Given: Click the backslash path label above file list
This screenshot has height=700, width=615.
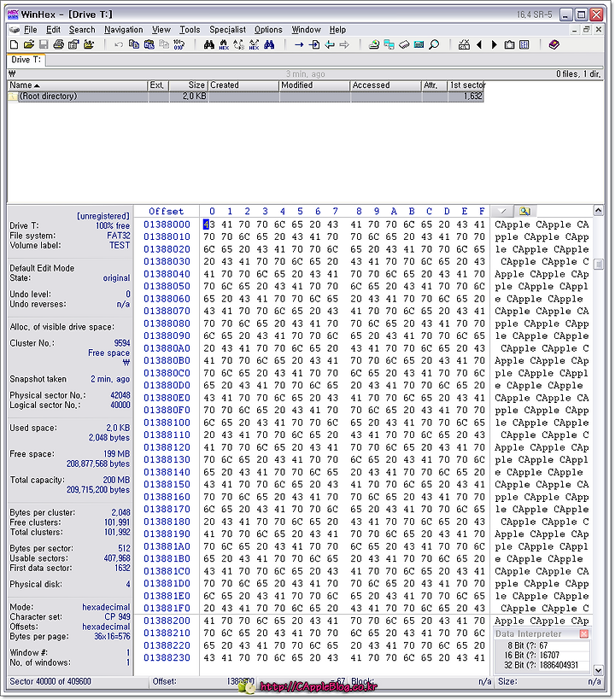Looking at the screenshot, I should click(x=13, y=74).
